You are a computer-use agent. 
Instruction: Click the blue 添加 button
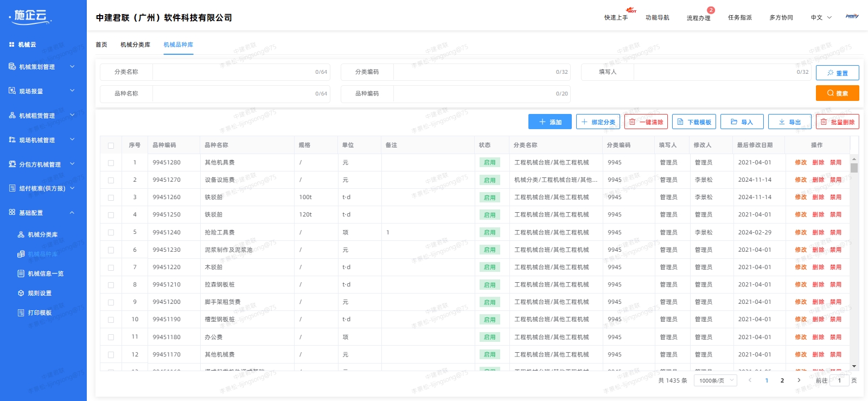point(550,122)
